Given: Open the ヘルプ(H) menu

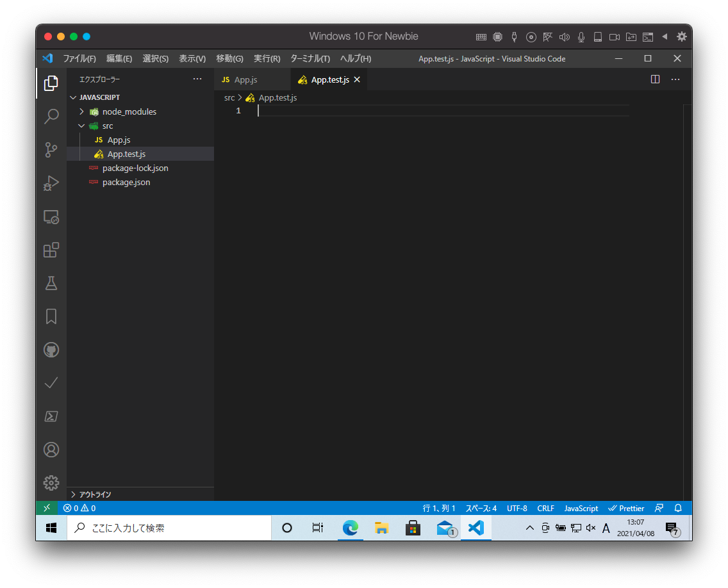Looking at the screenshot, I should 356,58.
